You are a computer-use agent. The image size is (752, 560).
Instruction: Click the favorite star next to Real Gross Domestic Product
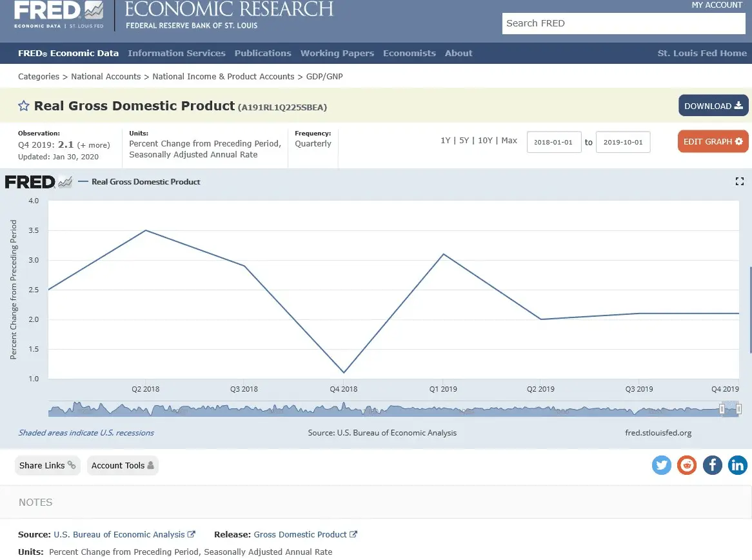(x=24, y=106)
